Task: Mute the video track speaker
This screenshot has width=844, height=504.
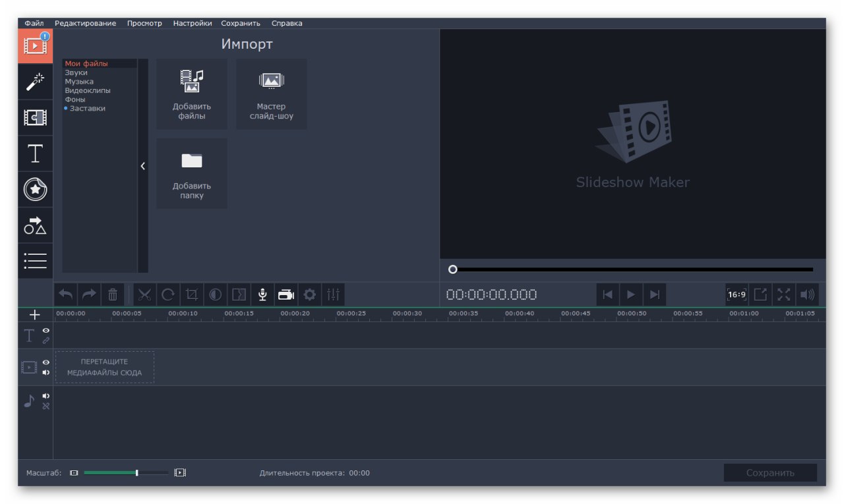Action: tap(46, 372)
